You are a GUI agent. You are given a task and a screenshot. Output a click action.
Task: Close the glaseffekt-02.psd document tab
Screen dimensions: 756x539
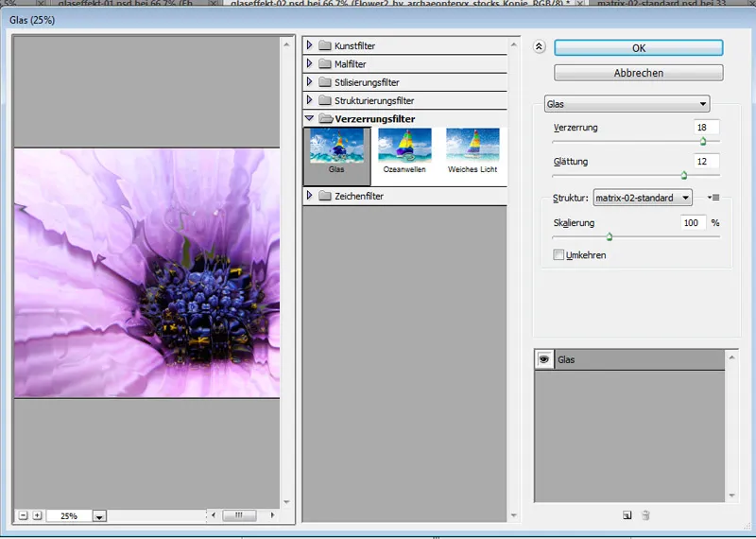(580, 3)
